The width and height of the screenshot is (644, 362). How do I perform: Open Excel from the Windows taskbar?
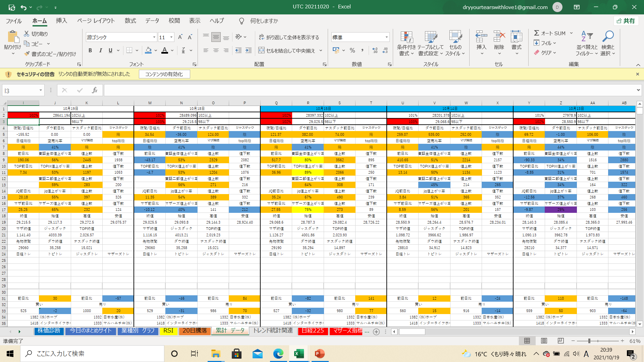pos(299,354)
